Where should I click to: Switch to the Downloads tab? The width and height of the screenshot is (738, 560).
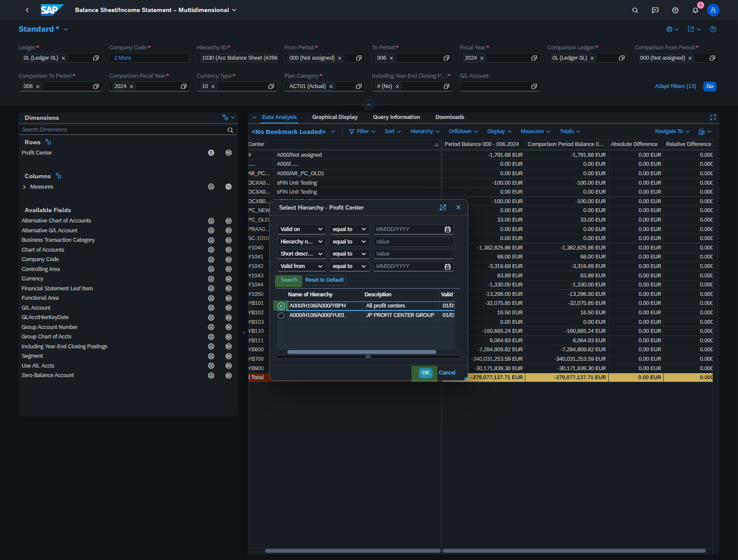tap(450, 117)
